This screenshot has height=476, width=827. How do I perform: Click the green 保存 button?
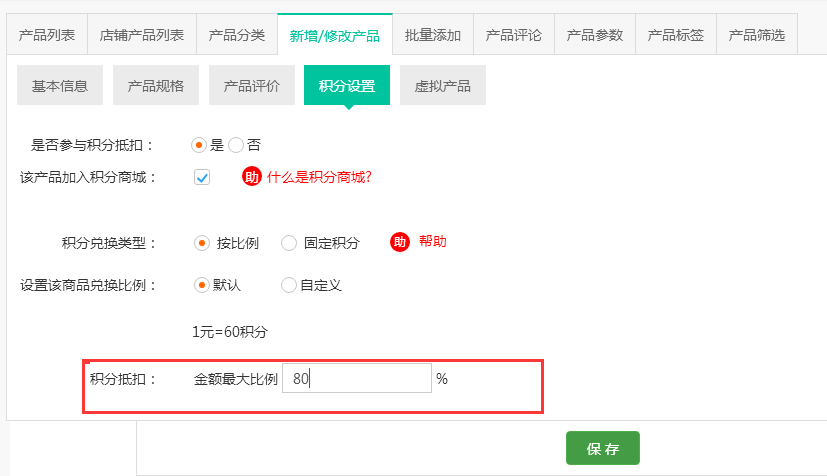pyautogui.click(x=602, y=449)
